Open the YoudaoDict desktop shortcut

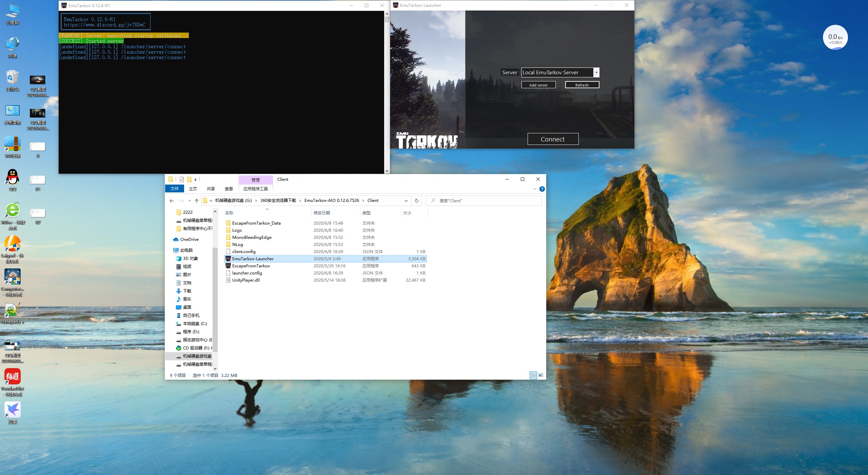click(13, 382)
